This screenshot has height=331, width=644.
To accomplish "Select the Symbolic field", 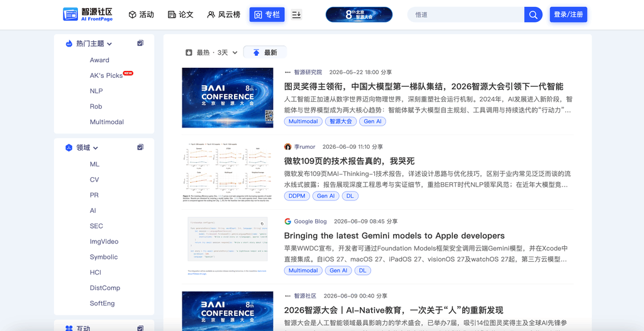I will [104, 257].
